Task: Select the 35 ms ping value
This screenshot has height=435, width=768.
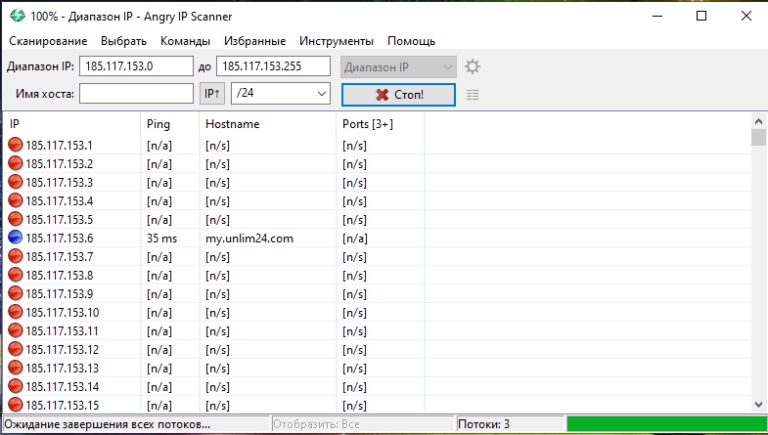Action: coord(162,239)
